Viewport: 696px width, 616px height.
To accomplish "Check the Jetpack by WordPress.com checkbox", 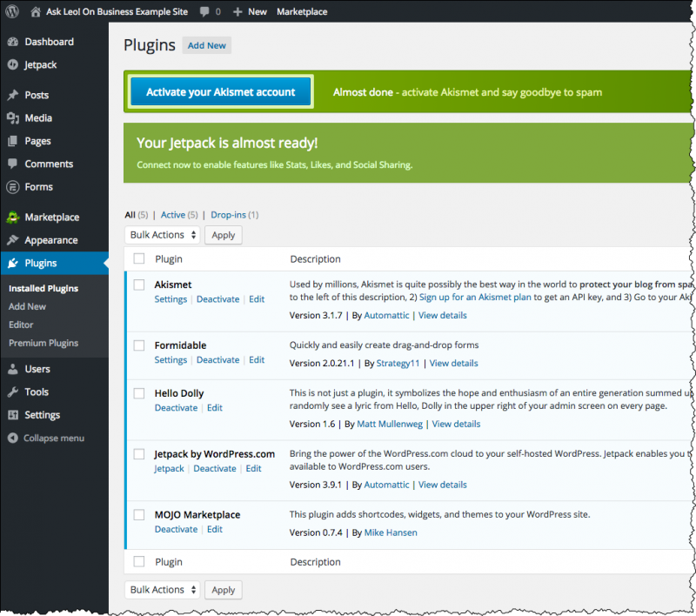I will point(139,454).
